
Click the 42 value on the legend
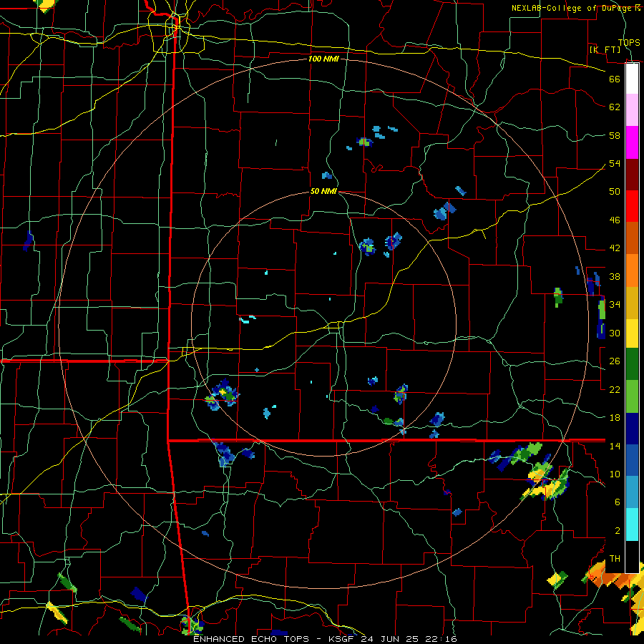[x=615, y=248]
